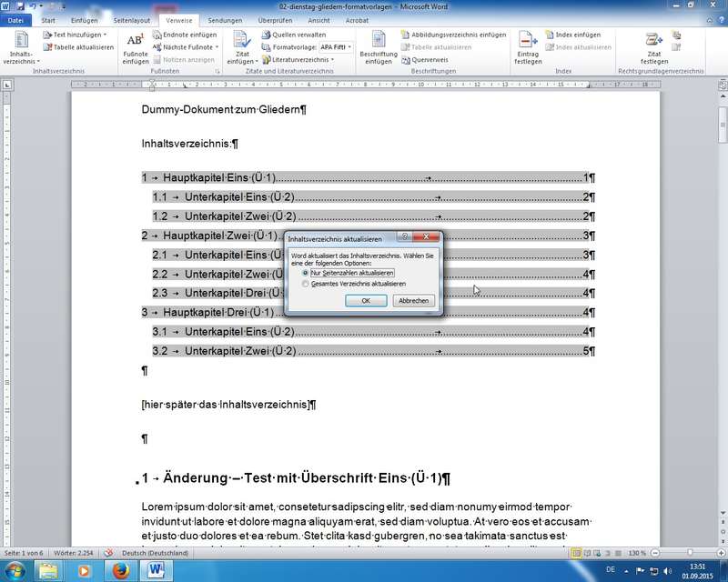
Task: Select 'Nur Seitenzahlen aktualisieren' radio option
Action: coord(306,273)
